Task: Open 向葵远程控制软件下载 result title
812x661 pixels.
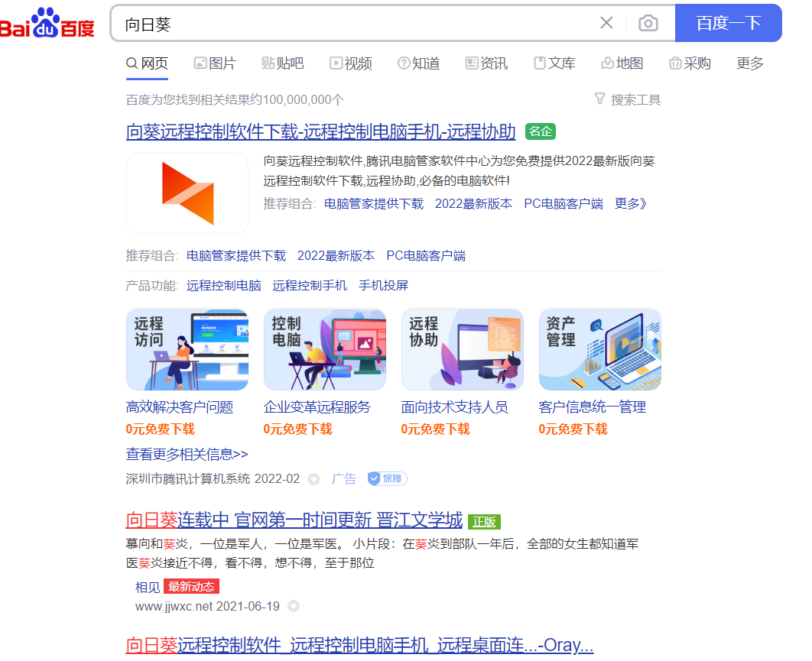Action: 320,131
